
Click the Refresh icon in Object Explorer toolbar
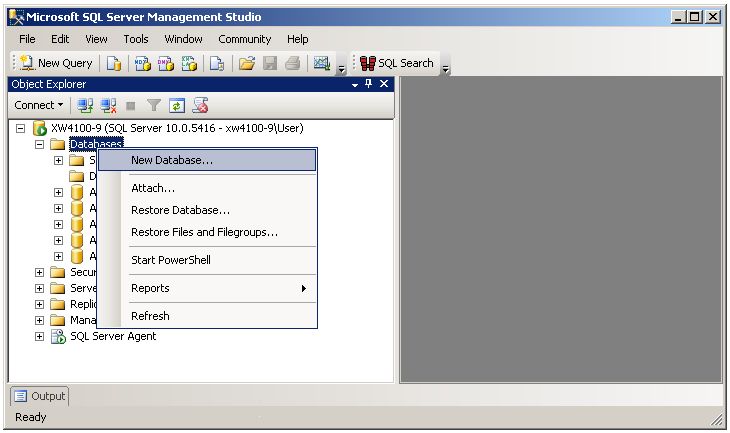[177, 106]
